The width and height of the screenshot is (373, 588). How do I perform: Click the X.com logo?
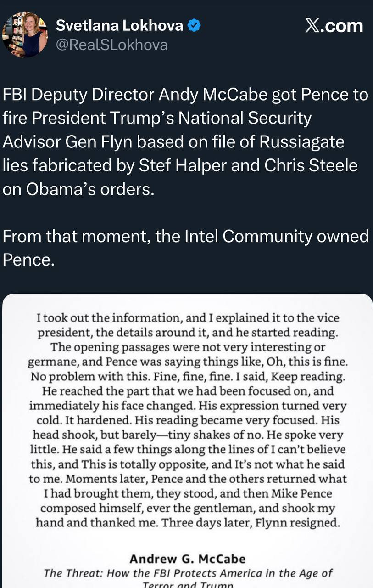pos(334,26)
